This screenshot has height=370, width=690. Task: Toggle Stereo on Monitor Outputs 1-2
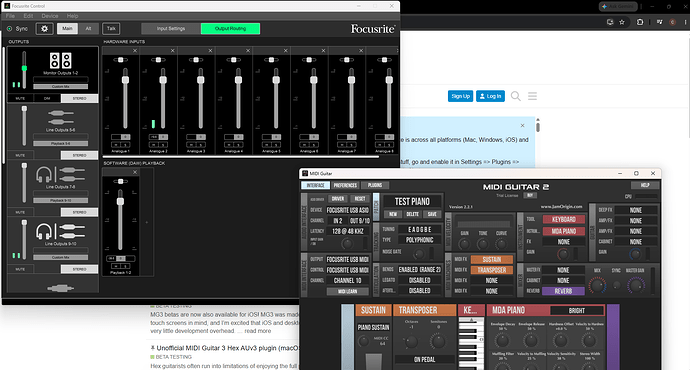(x=79, y=99)
